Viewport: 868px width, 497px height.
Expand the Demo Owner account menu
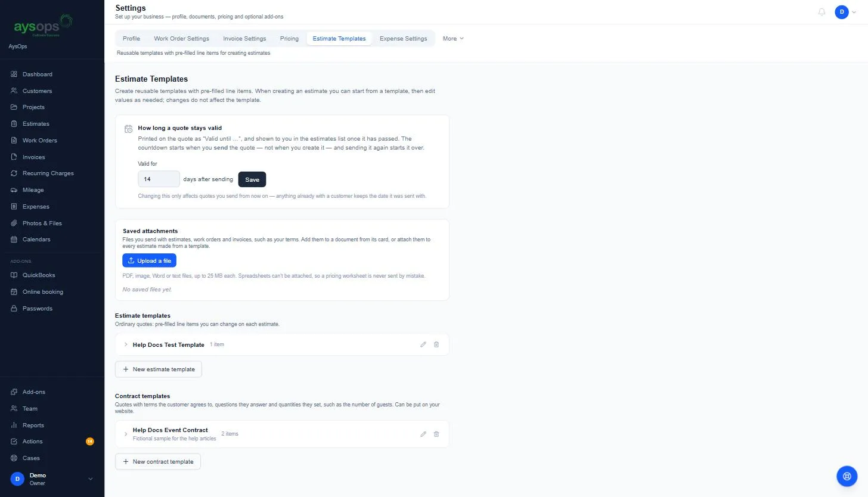[x=52, y=479]
